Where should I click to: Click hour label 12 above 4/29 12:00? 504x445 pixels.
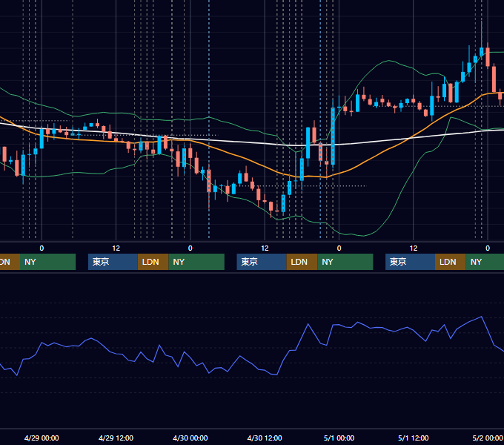(x=116, y=248)
